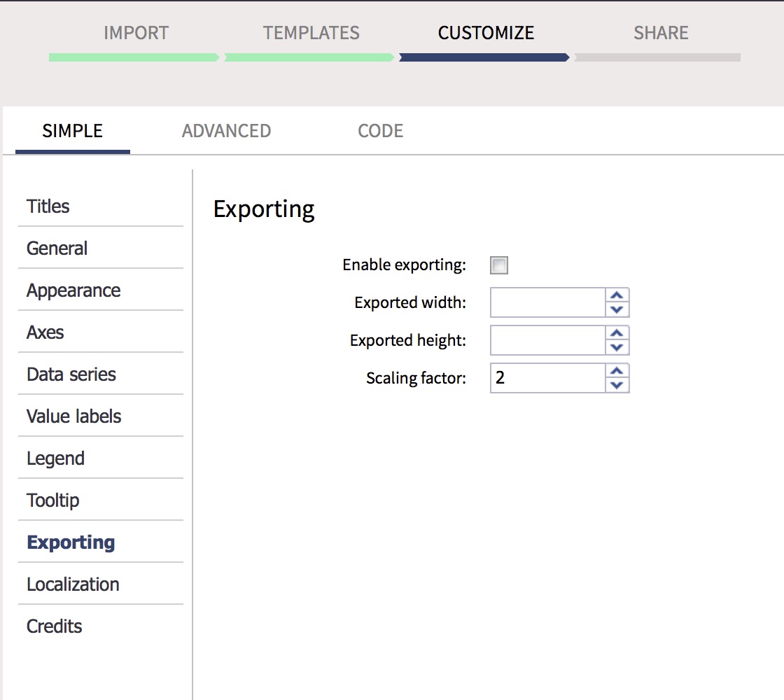This screenshot has width=784, height=700.
Task: Tick the Enable exporting checkbox
Action: 499,265
